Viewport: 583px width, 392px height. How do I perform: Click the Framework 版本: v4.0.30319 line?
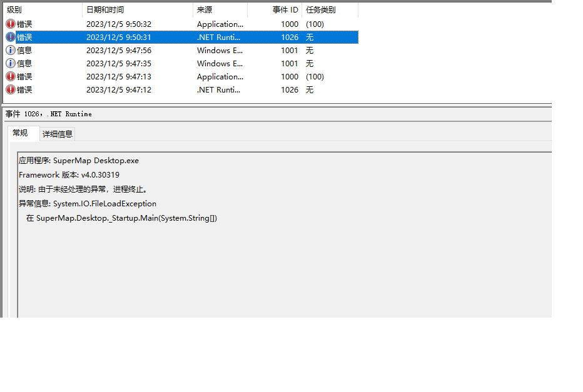coord(69,175)
